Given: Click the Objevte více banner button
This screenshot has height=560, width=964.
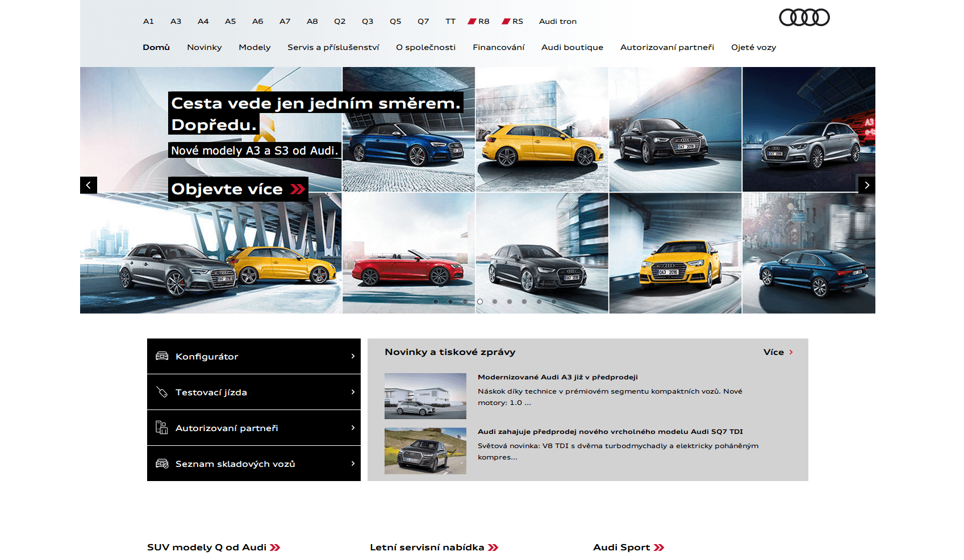Looking at the screenshot, I should click(238, 189).
